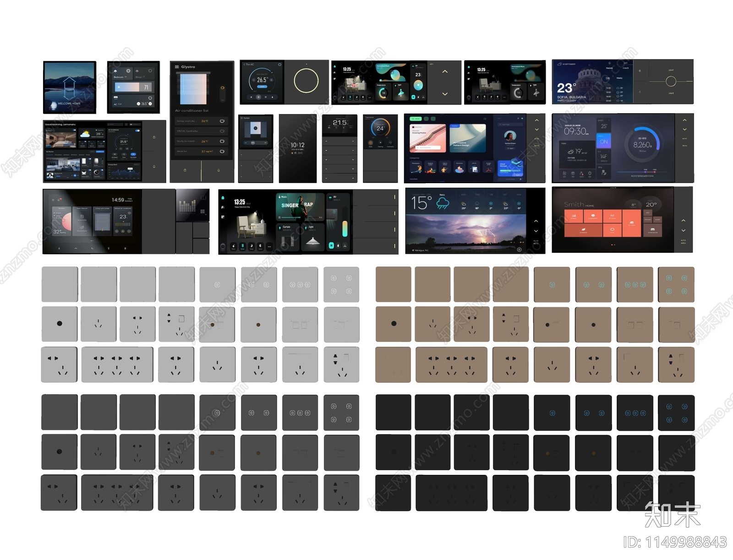
Task: Go back using The AC chevron
Action: pos(244,64)
